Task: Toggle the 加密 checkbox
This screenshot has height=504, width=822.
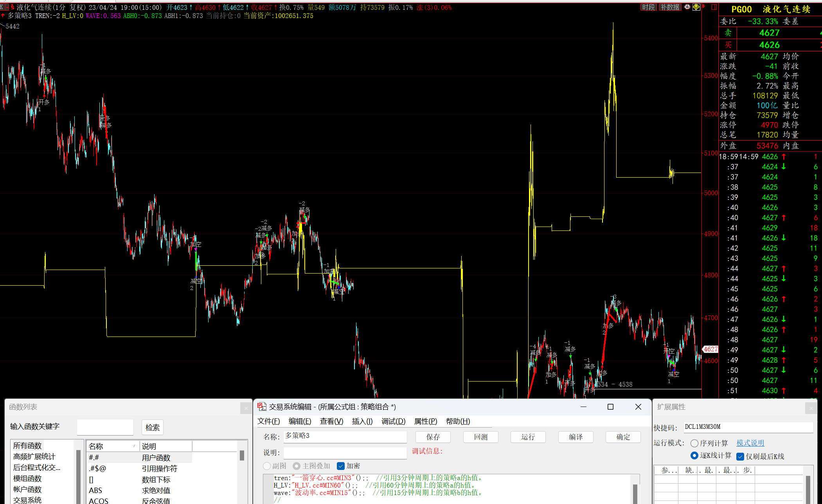Action: pyautogui.click(x=341, y=466)
